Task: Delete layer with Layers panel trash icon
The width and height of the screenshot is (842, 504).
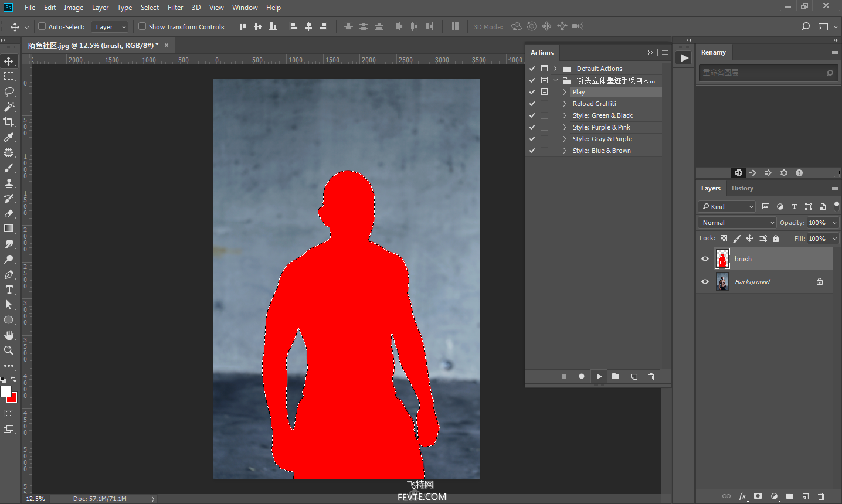Action: pos(821,496)
